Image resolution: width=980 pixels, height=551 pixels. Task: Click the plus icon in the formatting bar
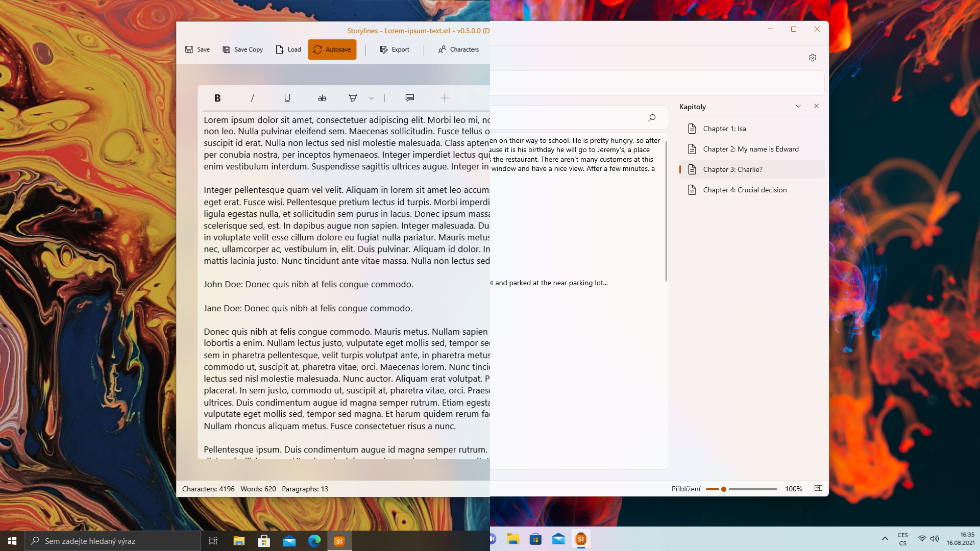point(445,98)
